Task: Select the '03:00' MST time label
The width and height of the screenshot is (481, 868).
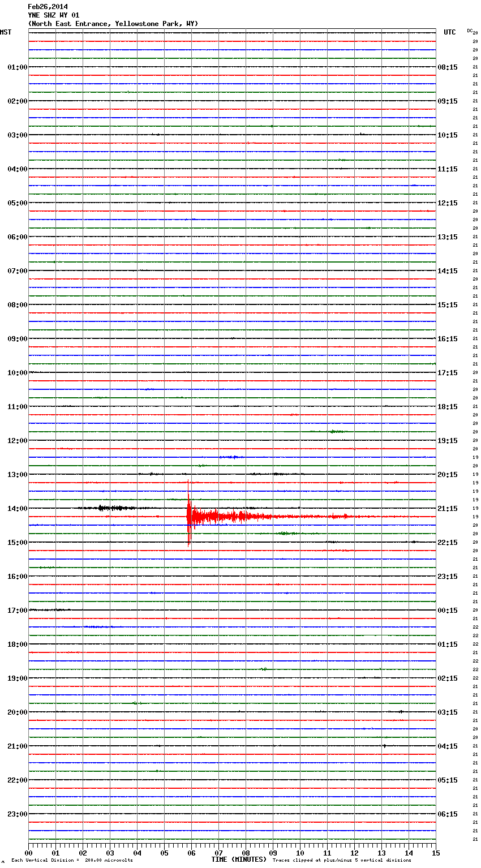Action: pyautogui.click(x=17, y=135)
